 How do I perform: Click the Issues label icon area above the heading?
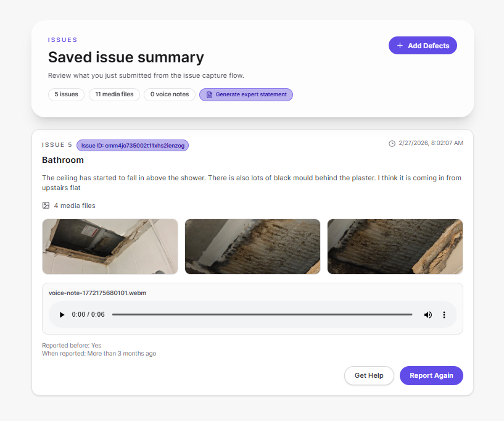click(62, 39)
